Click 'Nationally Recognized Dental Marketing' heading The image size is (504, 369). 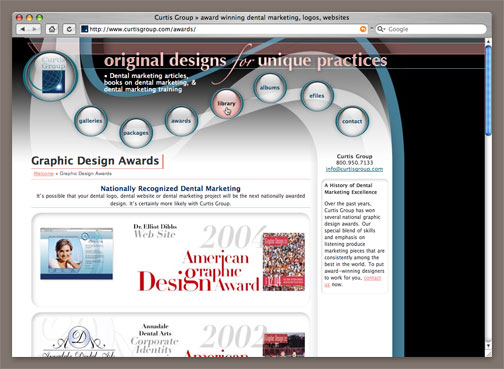171,189
